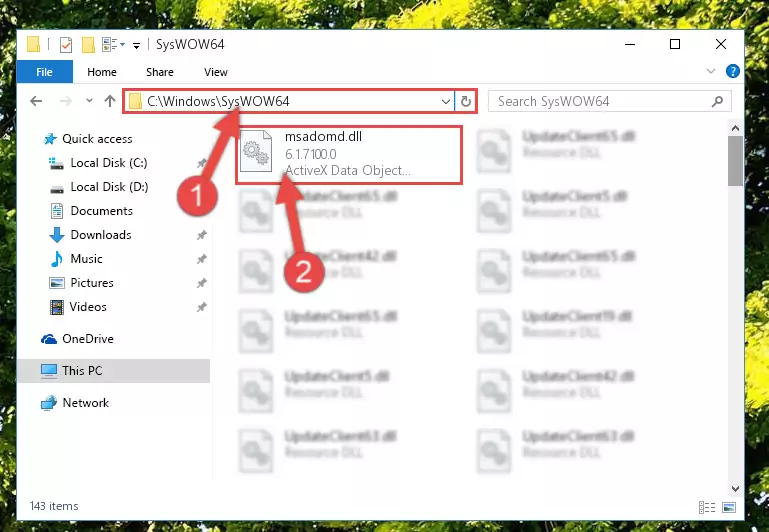Click the pin icon next to Videos

pos(202,307)
